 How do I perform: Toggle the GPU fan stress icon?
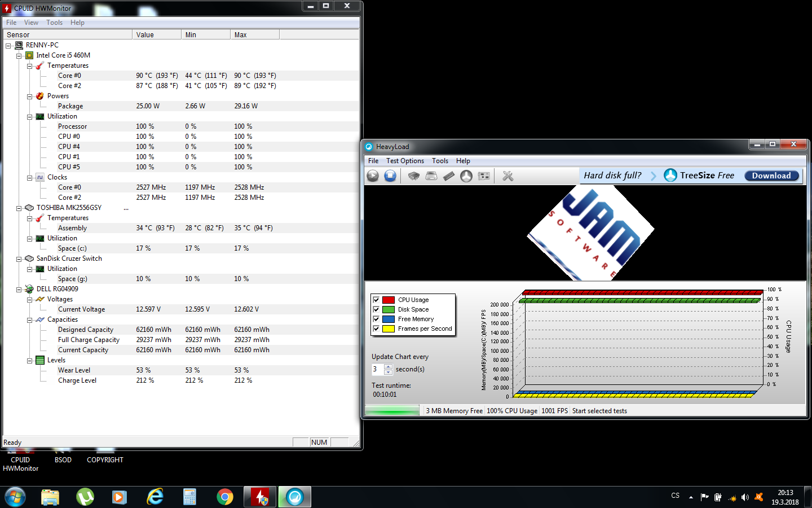(x=466, y=176)
